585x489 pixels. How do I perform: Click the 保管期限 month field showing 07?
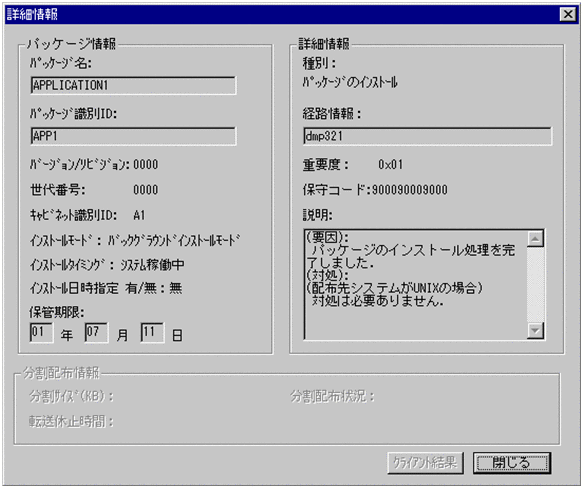tap(96, 332)
